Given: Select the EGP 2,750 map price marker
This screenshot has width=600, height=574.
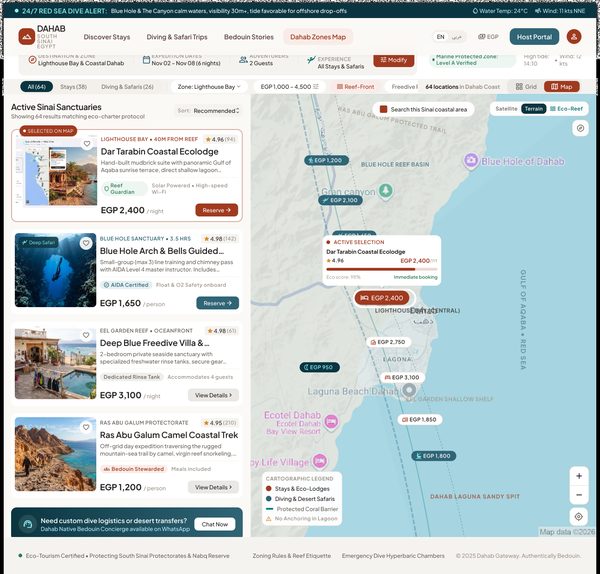Looking at the screenshot, I should 389,342.
